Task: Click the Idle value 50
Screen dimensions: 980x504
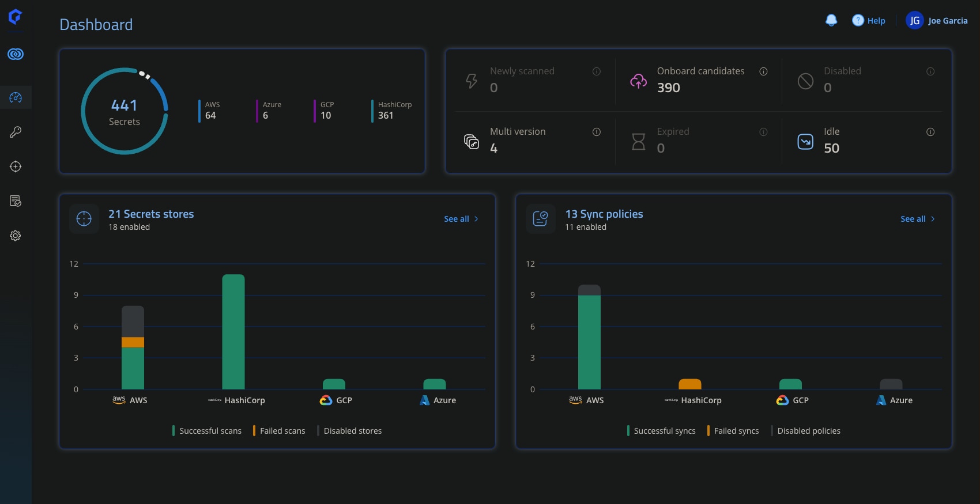Action: pos(831,148)
